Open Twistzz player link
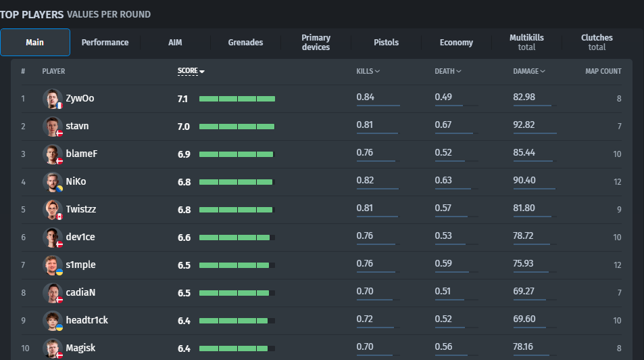Screen dimensions: 644x360 81,209
